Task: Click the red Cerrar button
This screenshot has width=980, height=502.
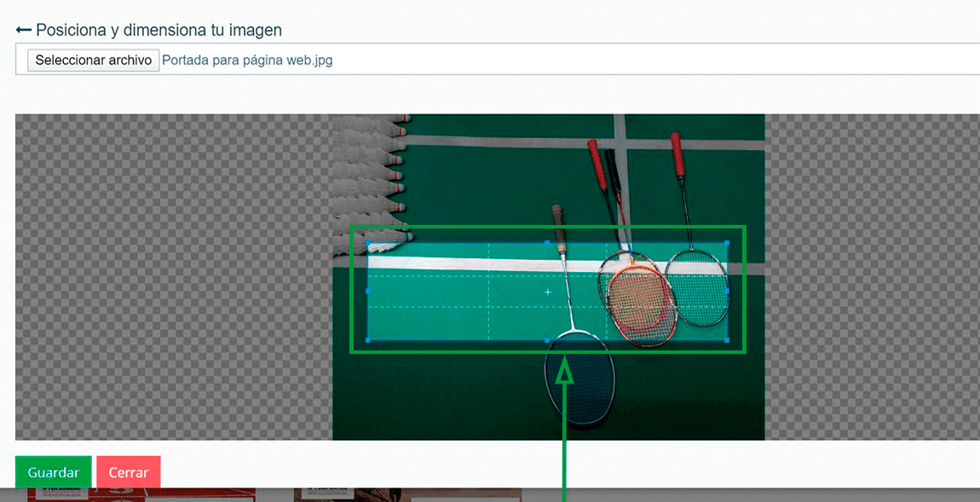Action: click(x=129, y=473)
